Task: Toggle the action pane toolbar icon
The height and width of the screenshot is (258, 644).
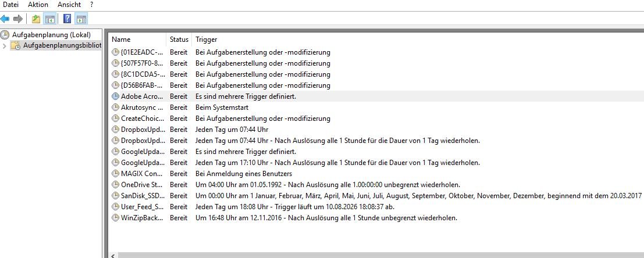Action: click(81, 19)
